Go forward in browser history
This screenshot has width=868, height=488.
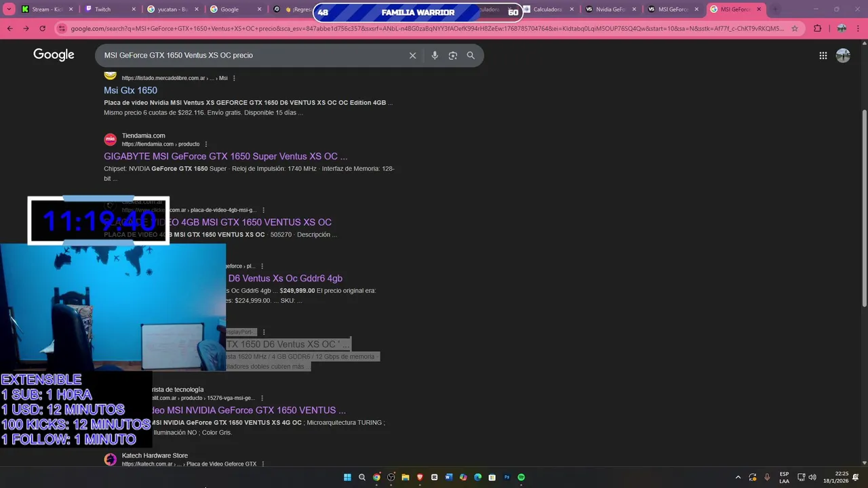coord(26,28)
